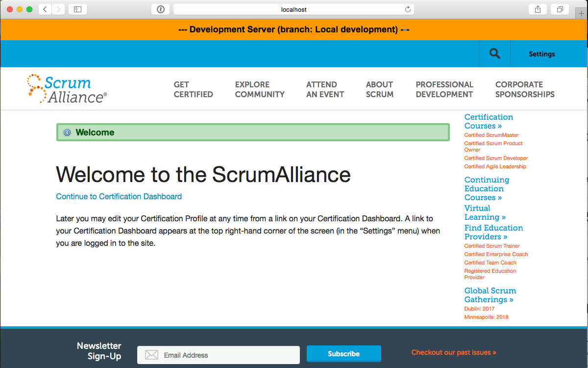The width and height of the screenshot is (588, 368).
Task: Open Virtual Learning link
Action: (485, 213)
